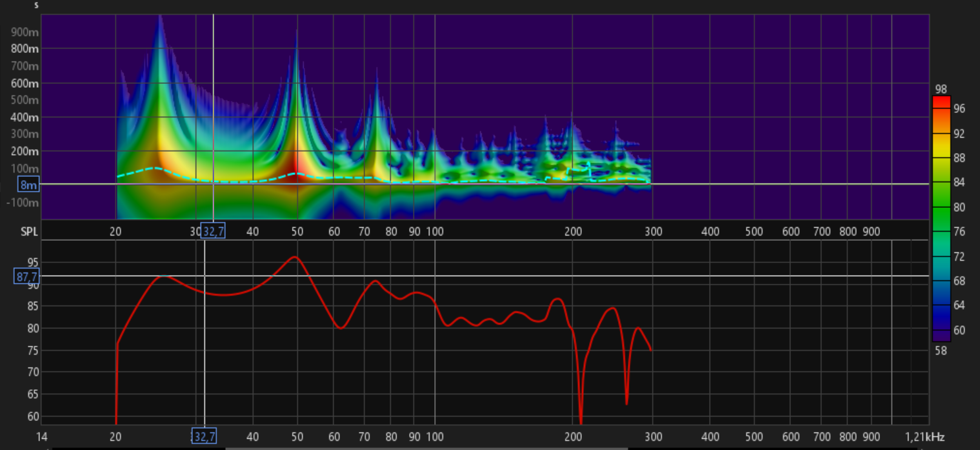
Task: Click the dashed cyan curve peak near 25 Hz
Action: point(155,168)
